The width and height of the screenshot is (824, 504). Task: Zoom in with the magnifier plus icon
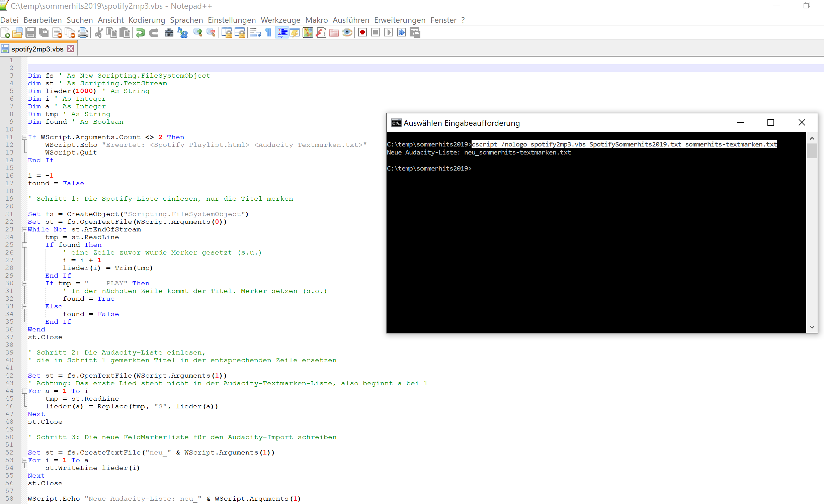[x=198, y=32]
